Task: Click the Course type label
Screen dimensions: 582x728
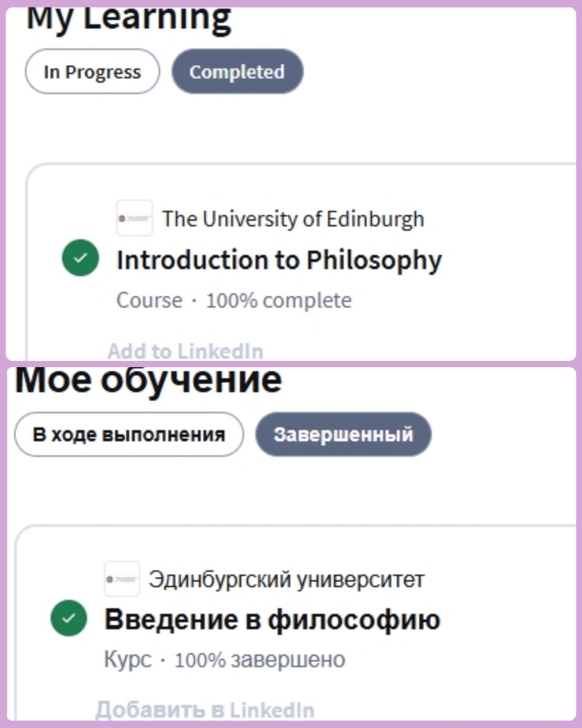Action: pos(149,300)
